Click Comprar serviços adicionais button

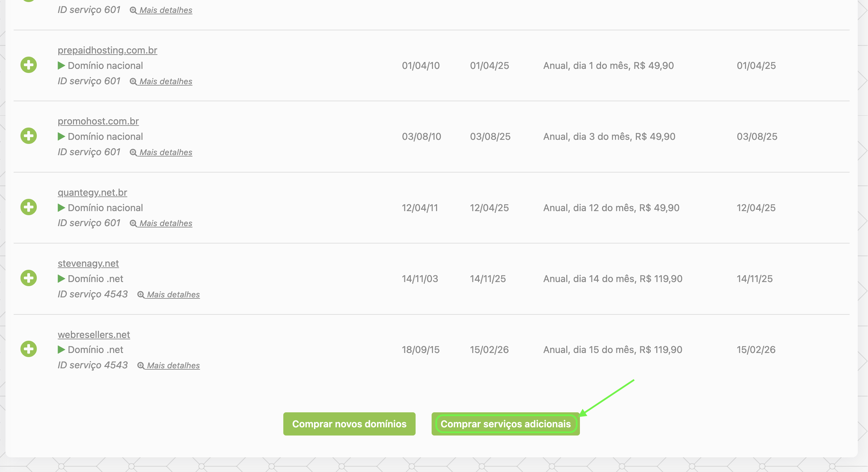click(x=506, y=424)
